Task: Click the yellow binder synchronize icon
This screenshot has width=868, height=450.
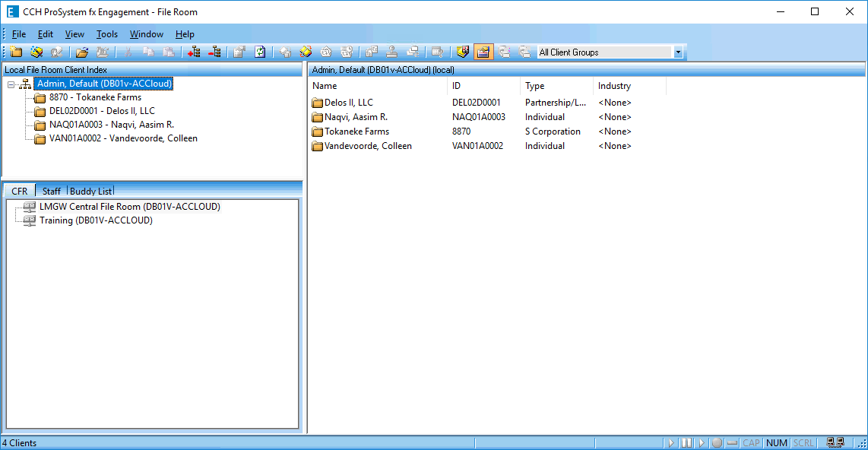Action: coord(306,52)
